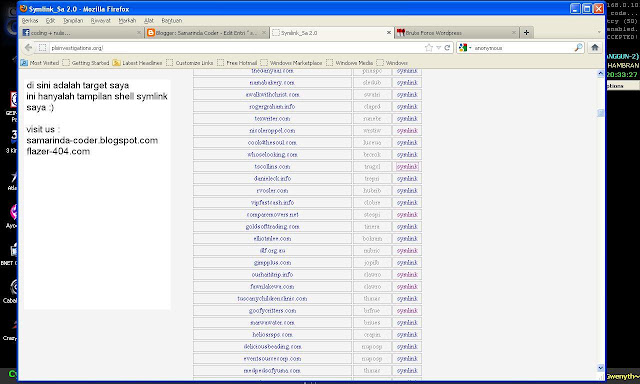Open Customize Links bookmark

tap(190, 63)
